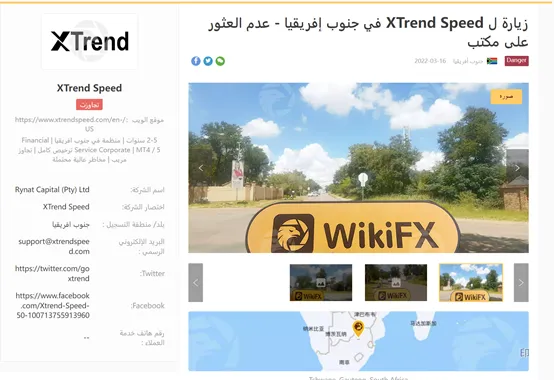Move thumbnail strip right with gray arrow

point(521,283)
